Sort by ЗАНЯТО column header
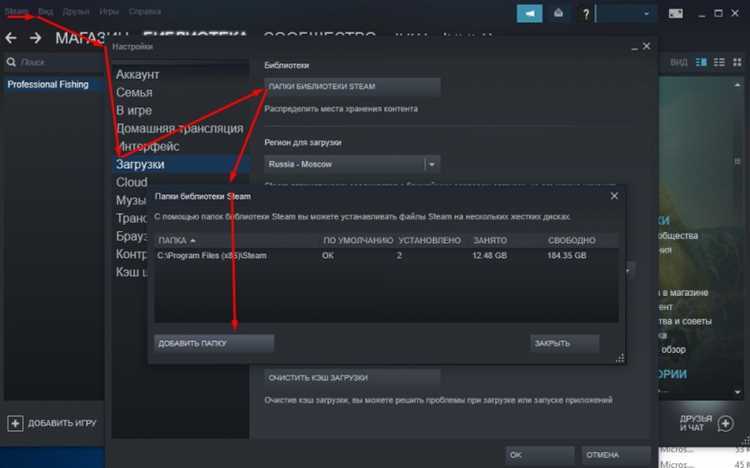750x468 pixels. [490, 240]
